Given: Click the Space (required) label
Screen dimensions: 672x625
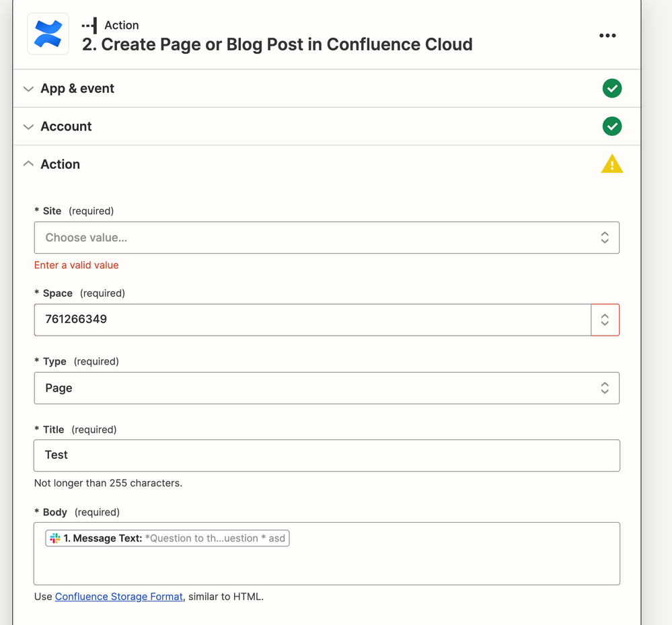Looking at the screenshot, I should tap(79, 293).
